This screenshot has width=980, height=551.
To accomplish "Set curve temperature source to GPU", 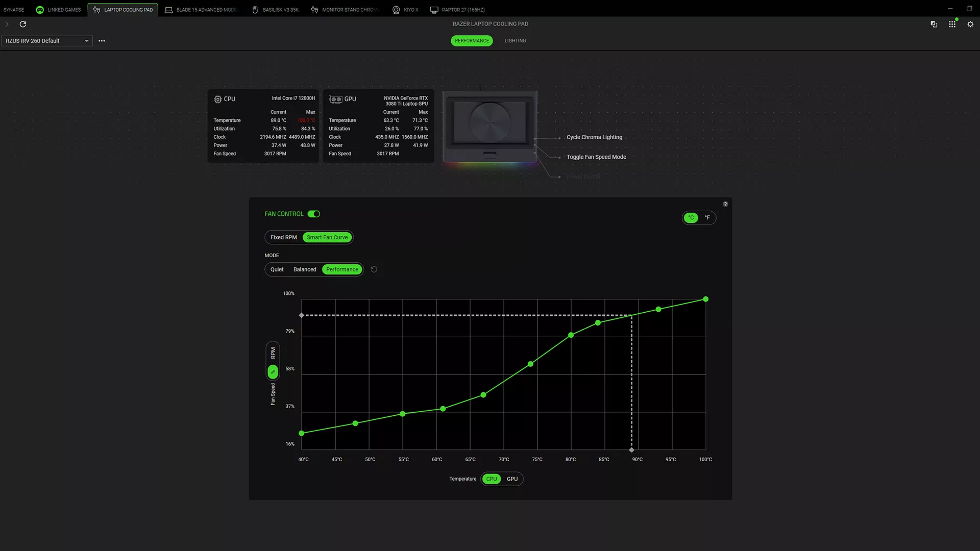I will 512,479.
